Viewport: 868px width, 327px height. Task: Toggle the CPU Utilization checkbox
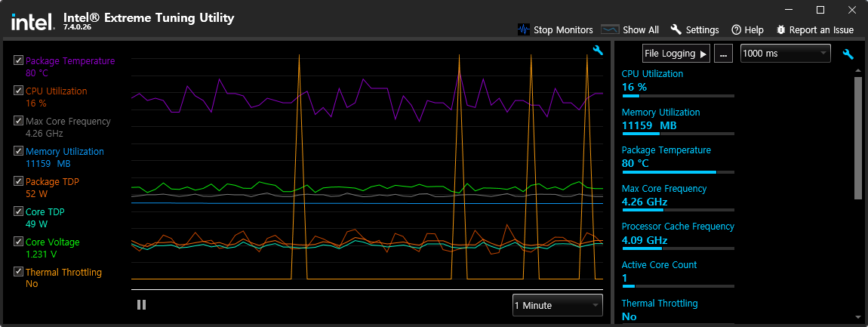(x=18, y=91)
